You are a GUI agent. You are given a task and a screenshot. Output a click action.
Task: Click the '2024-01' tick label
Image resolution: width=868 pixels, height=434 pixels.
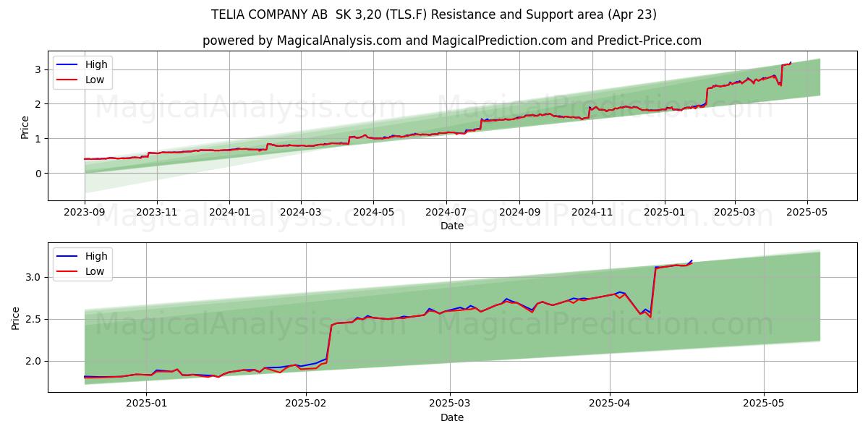[x=229, y=213]
